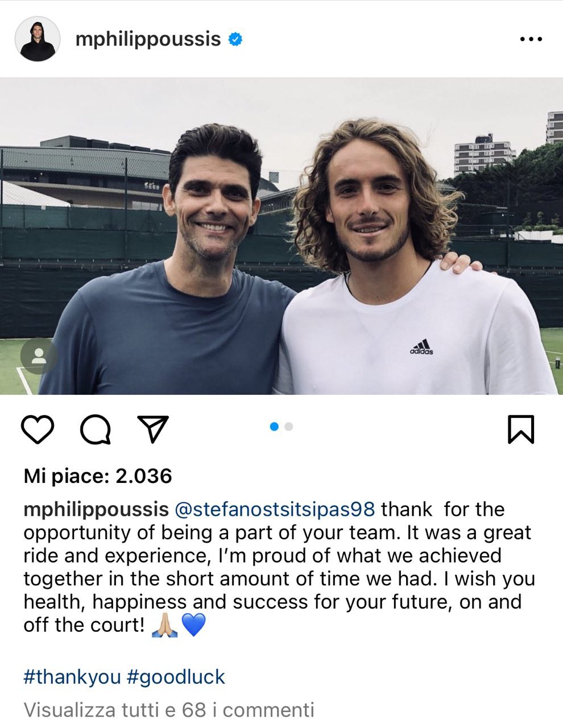Viewport: 563px width, 728px height.
Task: Open mphilippoussis username in header
Action: (x=148, y=39)
